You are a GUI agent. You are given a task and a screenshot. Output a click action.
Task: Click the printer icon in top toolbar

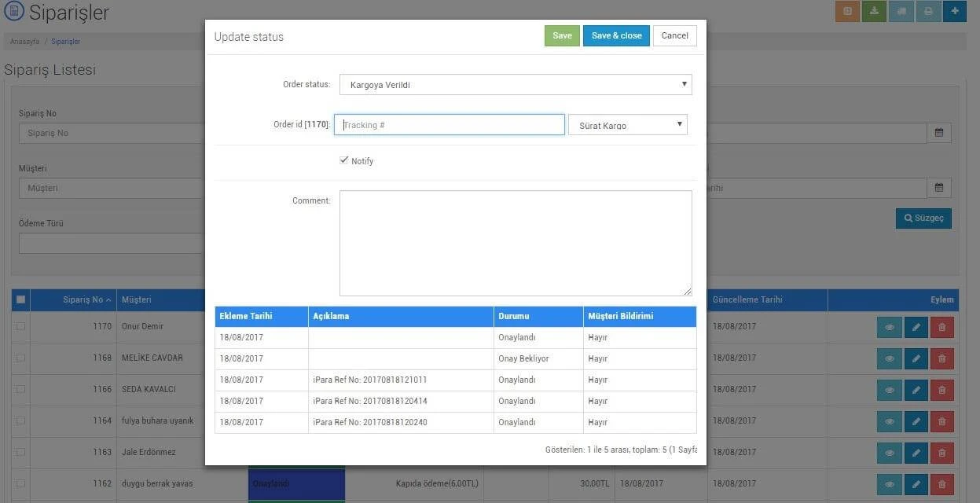click(928, 12)
